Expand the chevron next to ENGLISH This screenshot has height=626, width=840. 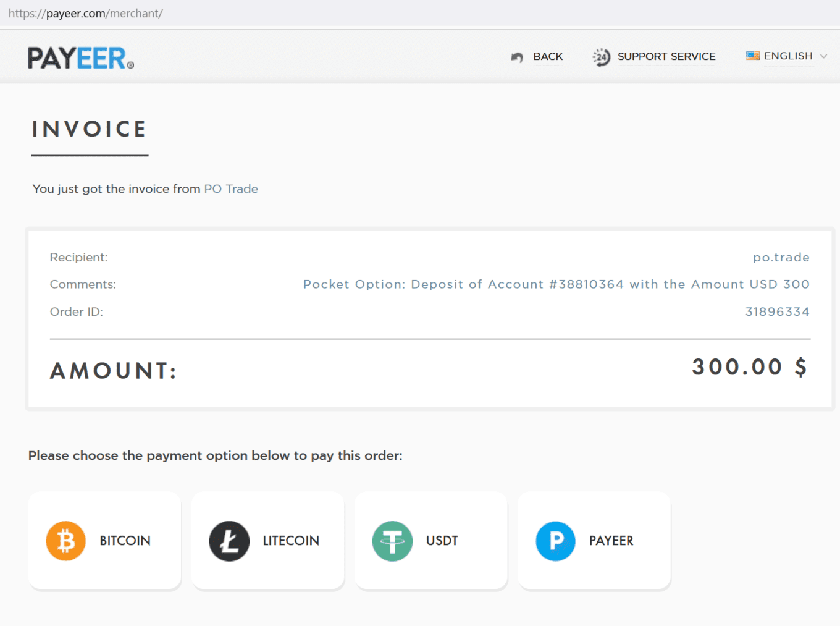[x=825, y=56]
